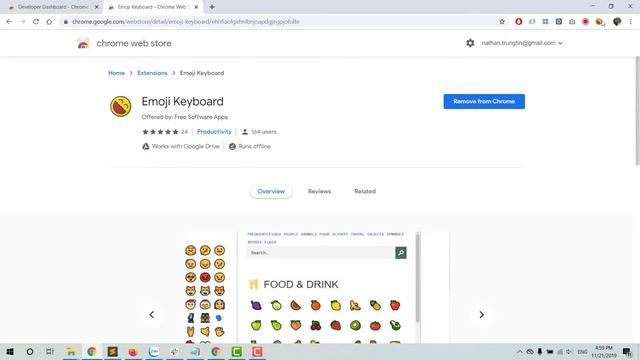The image size is (640, 360).
Task: Click the gray slashed-circle extension icon
Action: (532, 22)
